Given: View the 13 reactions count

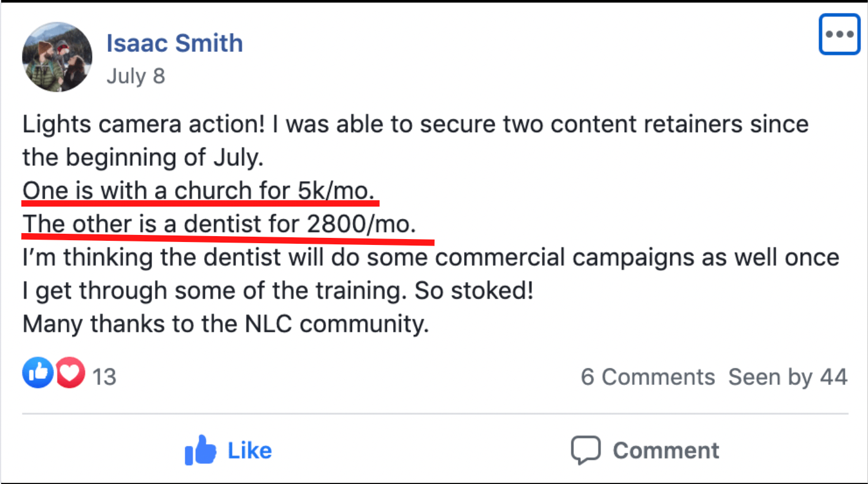Looking at the screenshot, I should click(x=104, y=377).
